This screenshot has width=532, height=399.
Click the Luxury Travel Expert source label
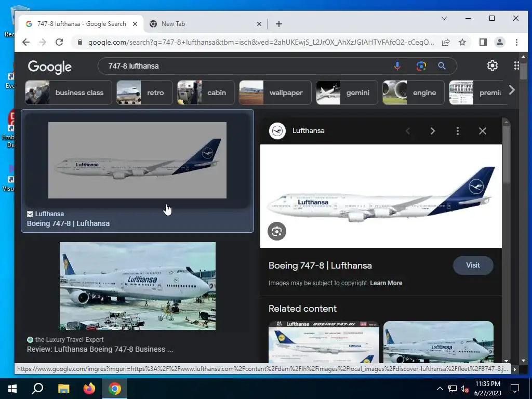(x=69, y=340)
